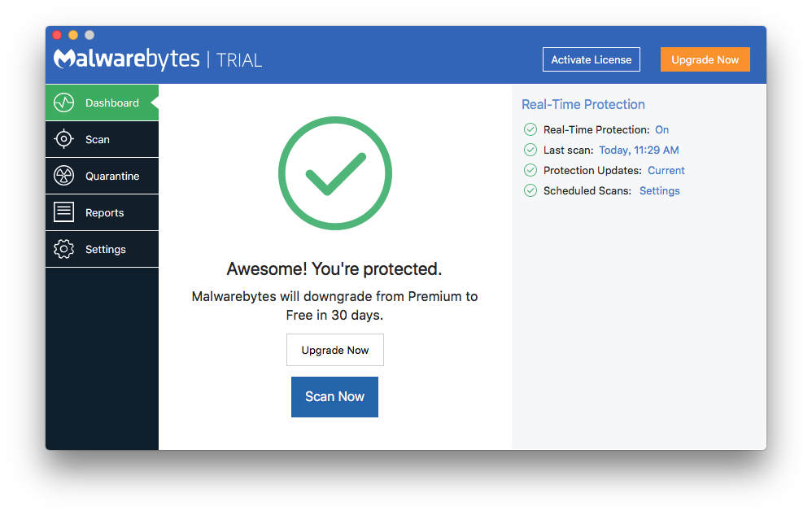Click the large green protected checkmark

(335, 172)
